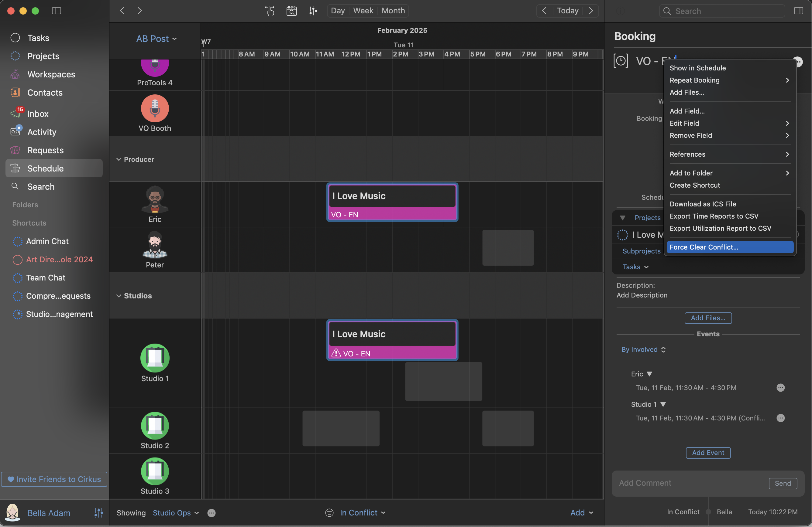The image size is (812, 527).
Task: Switch to Week view
Action: [363, 11]
